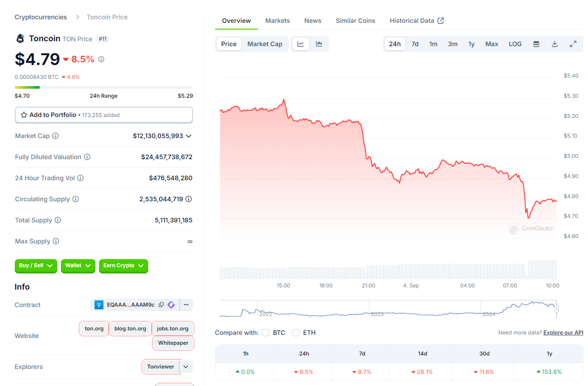Select 1m time range
This screenshot has width=588, height=386.
pos(433,44)
